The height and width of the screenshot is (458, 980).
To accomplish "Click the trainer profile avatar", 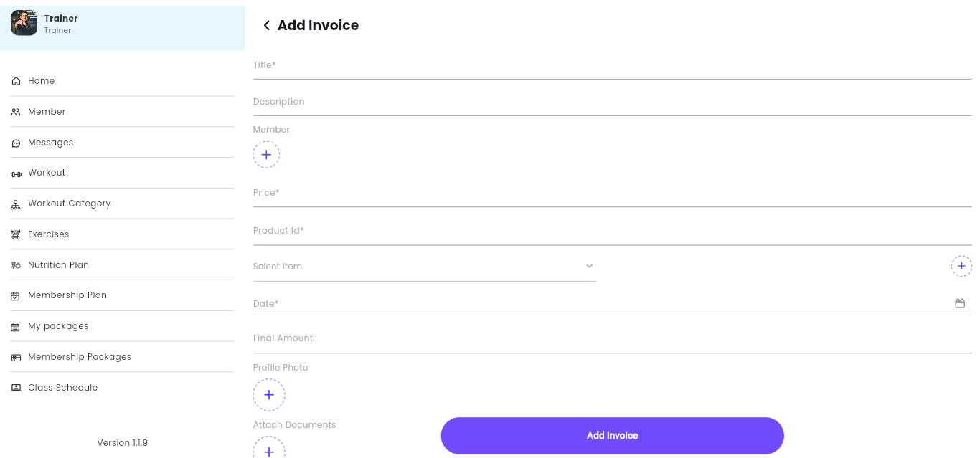I will point(24,23).
